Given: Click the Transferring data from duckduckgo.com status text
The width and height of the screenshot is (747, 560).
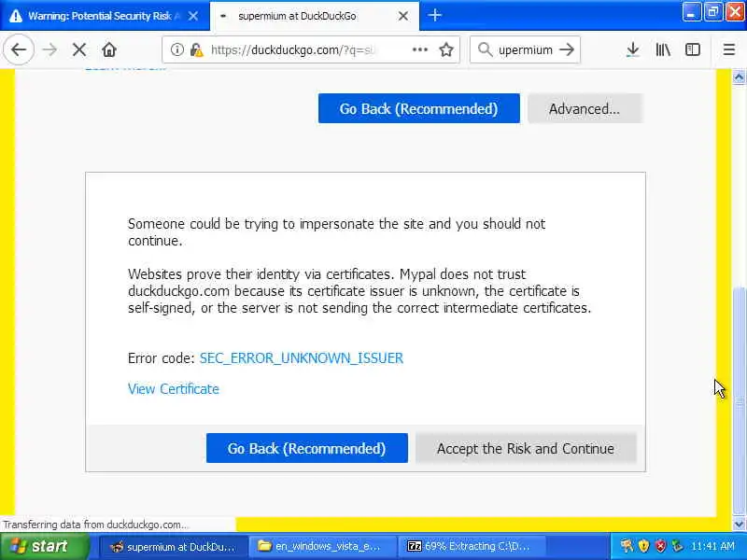Looking at the screenshot, I should [95, 525].
